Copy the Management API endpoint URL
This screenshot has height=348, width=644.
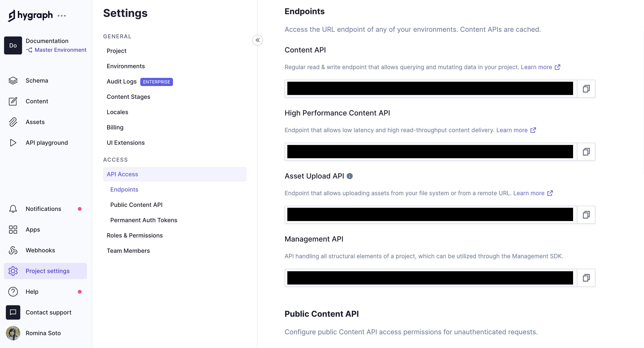[x=586, y=278]
